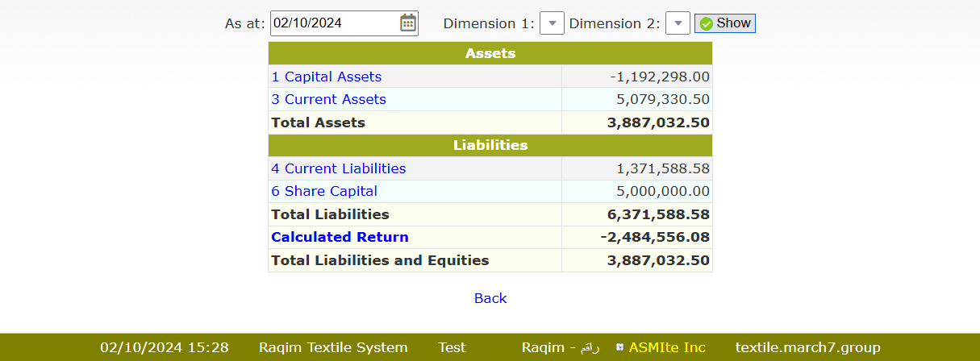This screenshot has height=361, width=980.
Task: Open the 6 Share Capital account
Action: (x=324, y=191)
